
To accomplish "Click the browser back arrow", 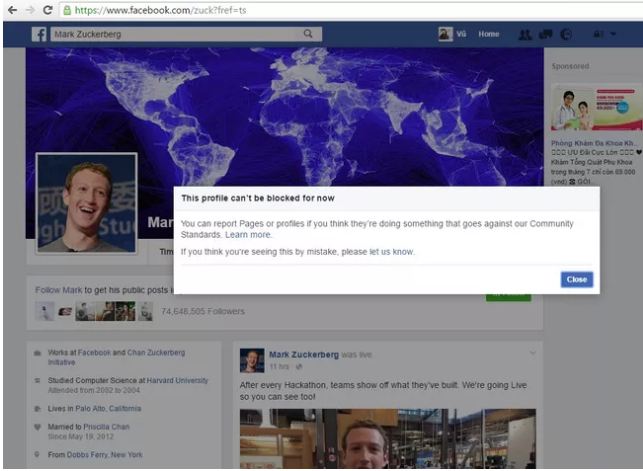I will point(12,10).
